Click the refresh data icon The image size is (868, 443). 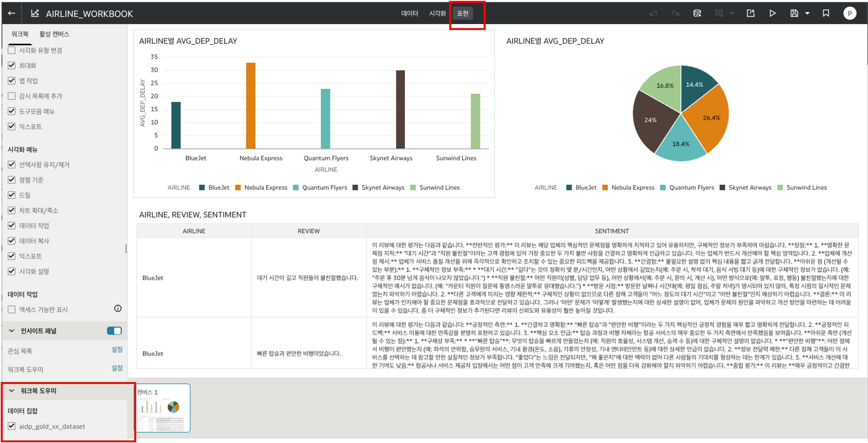tap(697, 13)
